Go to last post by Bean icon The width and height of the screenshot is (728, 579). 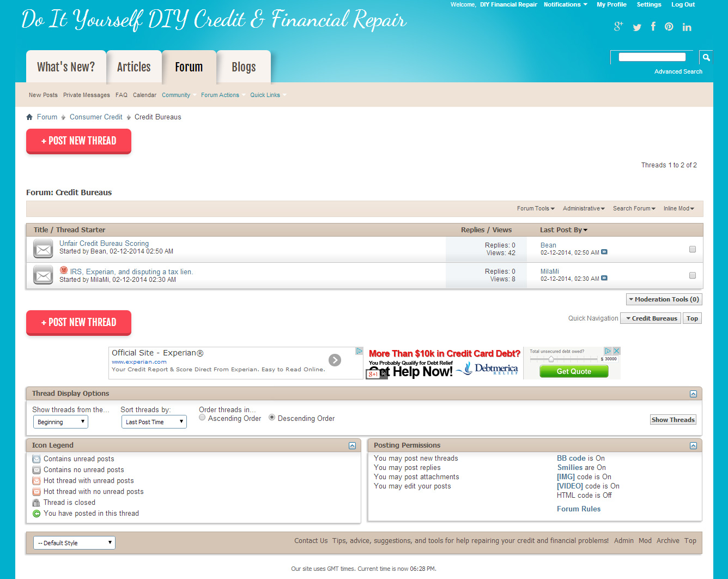(604, 252)
